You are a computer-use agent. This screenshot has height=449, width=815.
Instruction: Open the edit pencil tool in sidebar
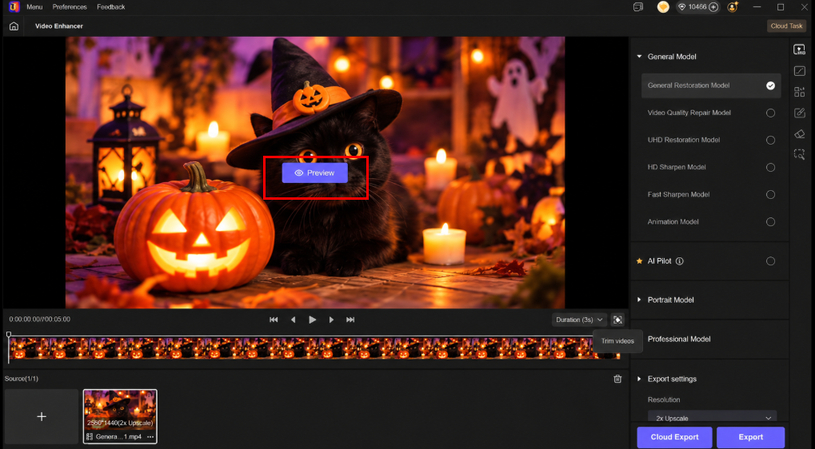pyautogui.click(x=799, y=113)
